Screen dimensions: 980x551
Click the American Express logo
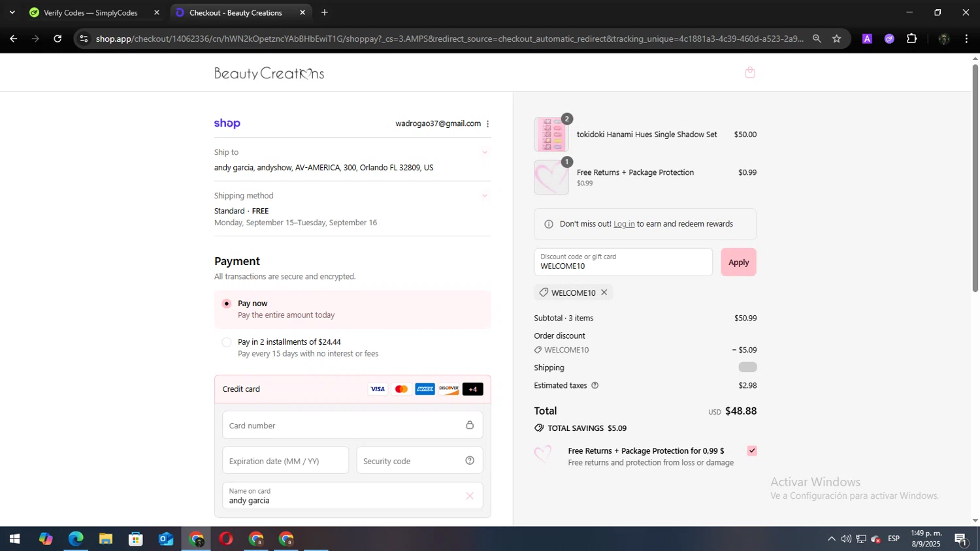click(425, 389)
